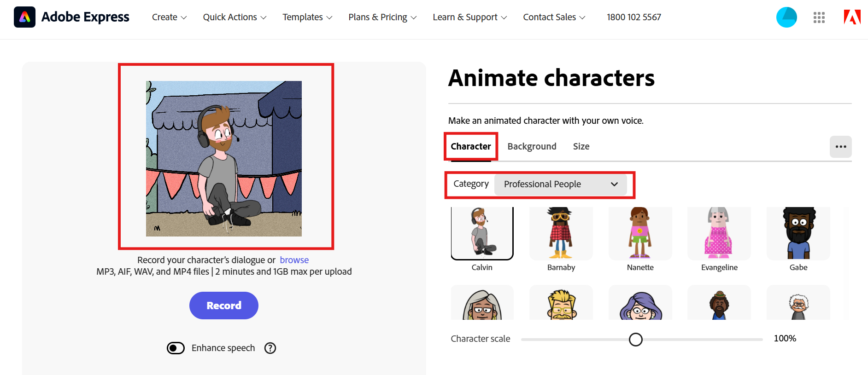This screenshot has height=375, width=868.
Task: Click the 'Make an animated character' description
Action: pyautogui.click(x=546, y=121)
